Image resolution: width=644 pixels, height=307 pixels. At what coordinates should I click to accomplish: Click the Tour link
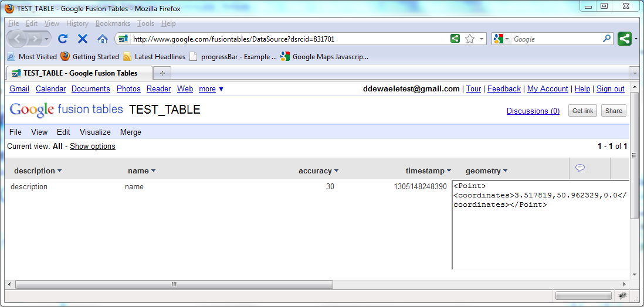click(x=473, y=88)
